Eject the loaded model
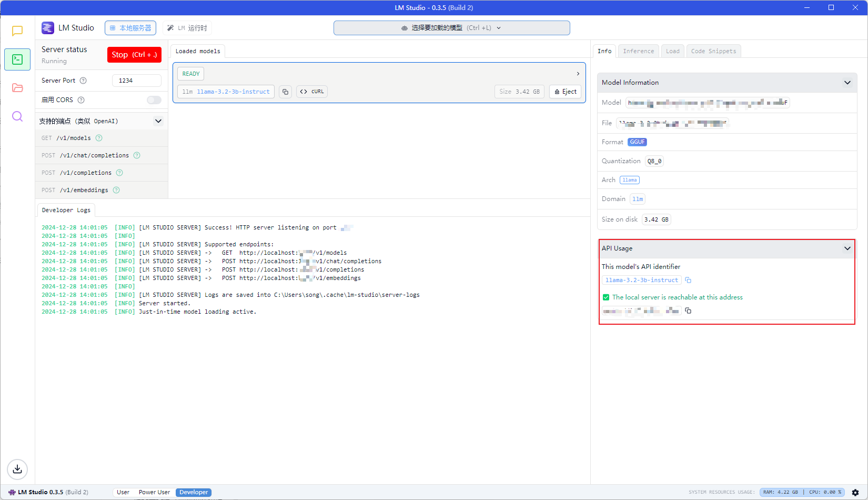This screenshot has height=500, width=868. (x=565, y=92)
